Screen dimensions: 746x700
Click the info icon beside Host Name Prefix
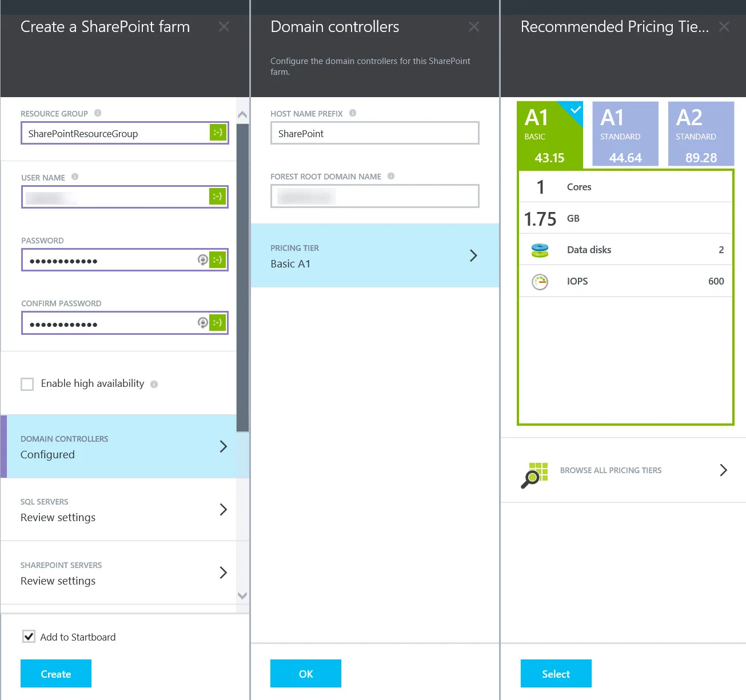[x=353, y=113]
